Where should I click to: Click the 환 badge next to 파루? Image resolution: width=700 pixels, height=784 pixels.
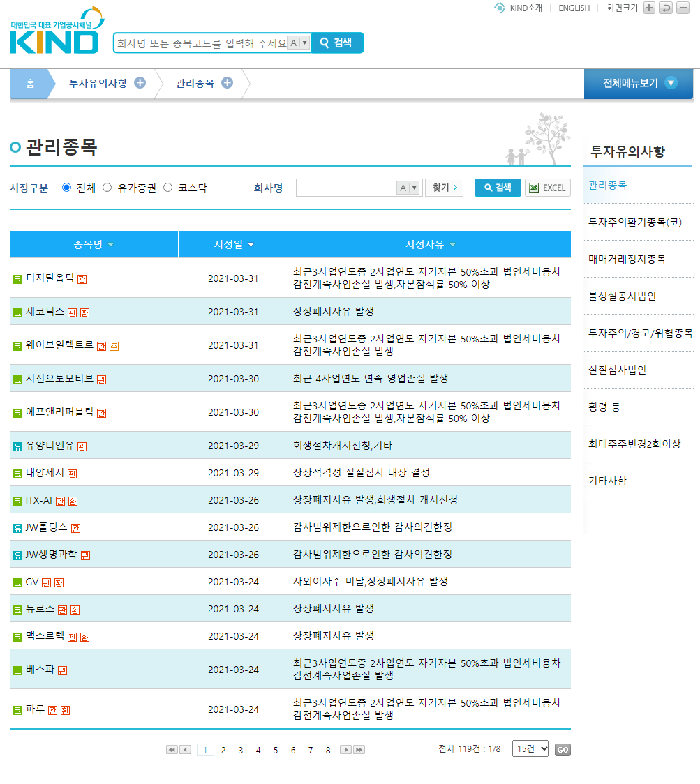pos(66,711)
